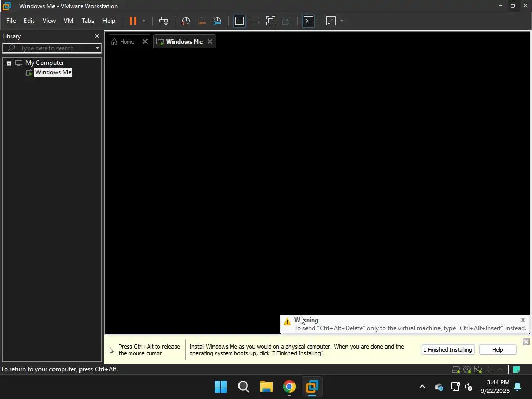Click the network adapter status icon
532x399 pixels.
click(478, 369)
